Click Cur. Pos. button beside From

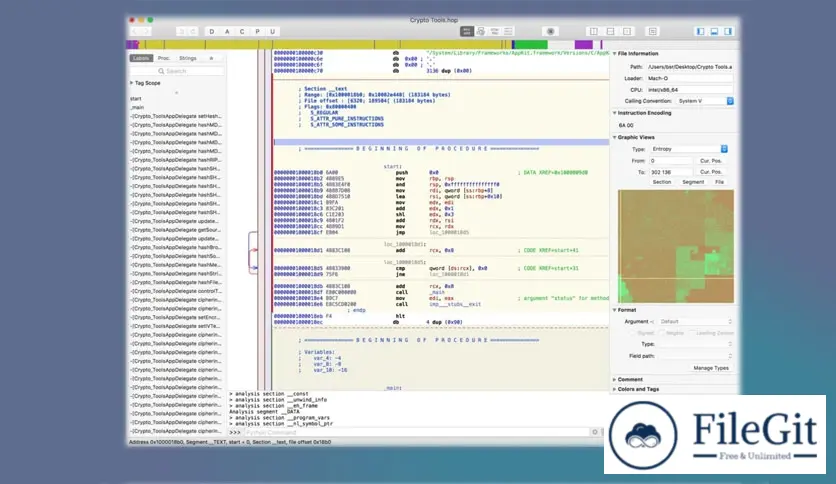pyautogui.click(x=711, y=161)
